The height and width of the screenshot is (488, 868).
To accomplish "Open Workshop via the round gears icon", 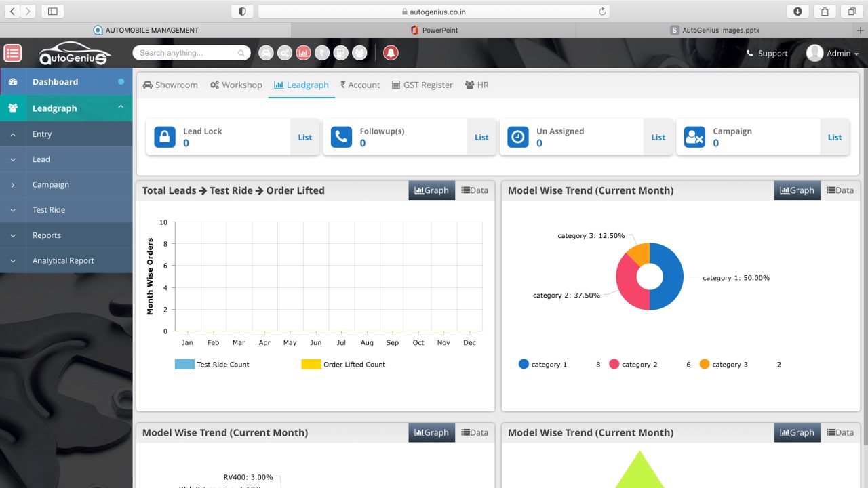I will tap(285, 53).
